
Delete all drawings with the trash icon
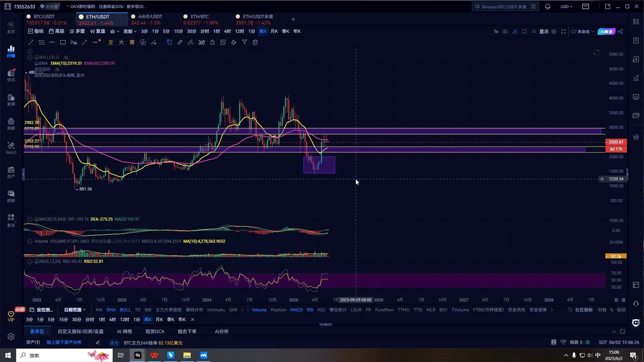pyautogui.click(x=255, y=42)
